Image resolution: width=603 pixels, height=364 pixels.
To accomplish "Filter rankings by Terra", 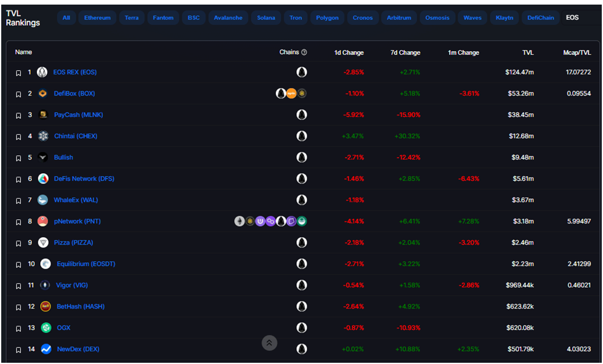I will tap(132, 18).
